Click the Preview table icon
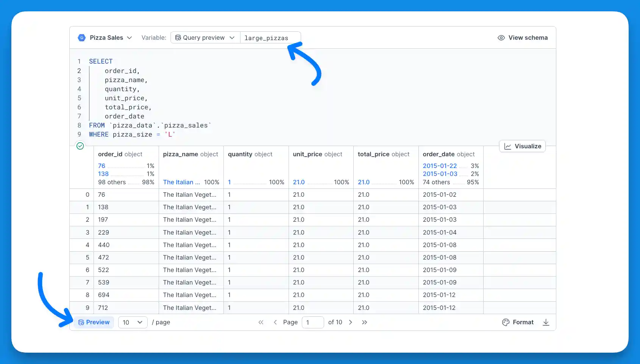Viewport: 640px width, 364px height. click(x=81, y=322)
